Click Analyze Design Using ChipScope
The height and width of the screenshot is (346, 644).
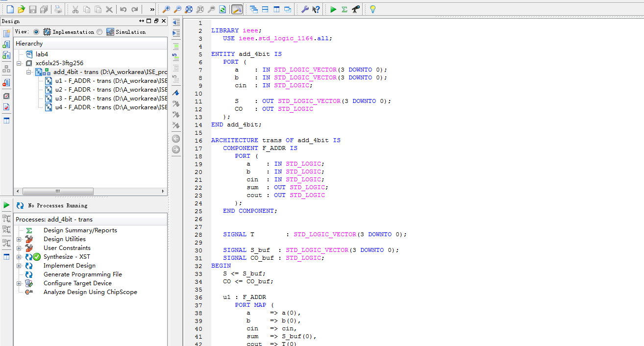point(90,292)
